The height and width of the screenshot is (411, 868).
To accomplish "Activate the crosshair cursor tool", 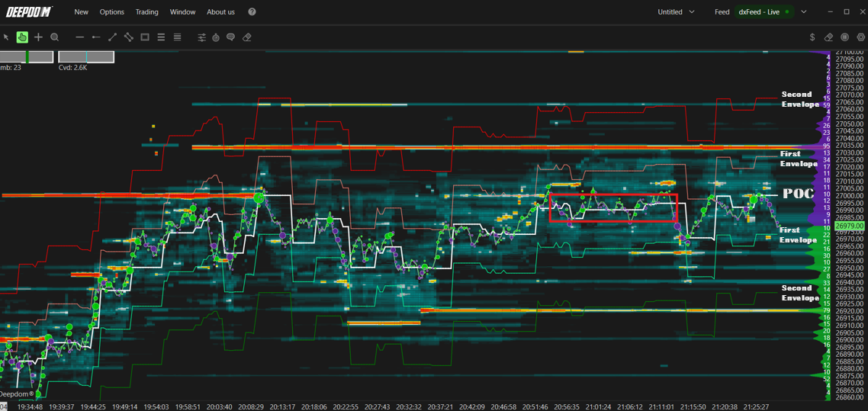I will point(38,37).
